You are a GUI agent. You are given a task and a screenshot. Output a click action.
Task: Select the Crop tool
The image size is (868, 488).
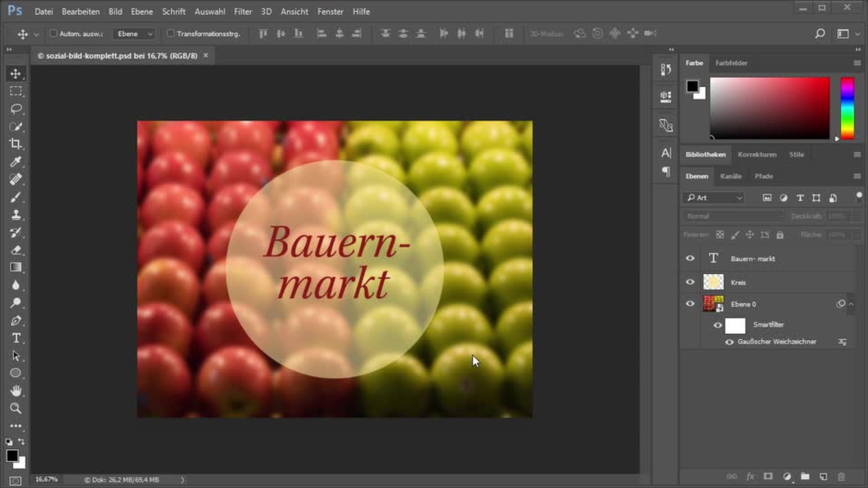15,144
